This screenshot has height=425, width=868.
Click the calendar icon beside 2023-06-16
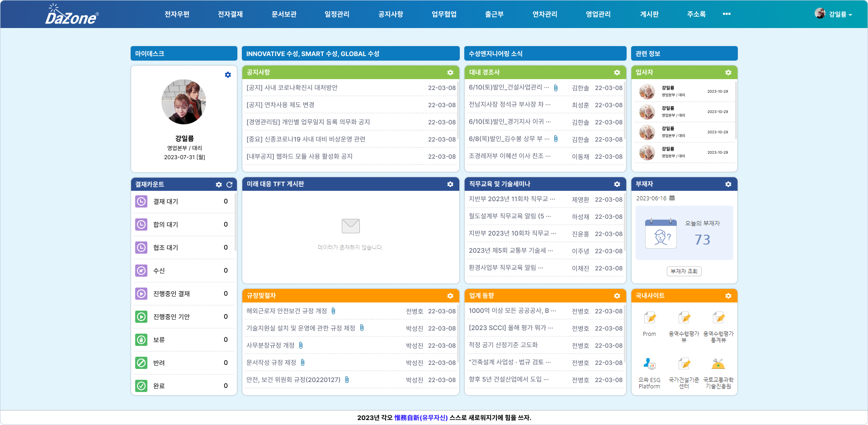[672, 198]
